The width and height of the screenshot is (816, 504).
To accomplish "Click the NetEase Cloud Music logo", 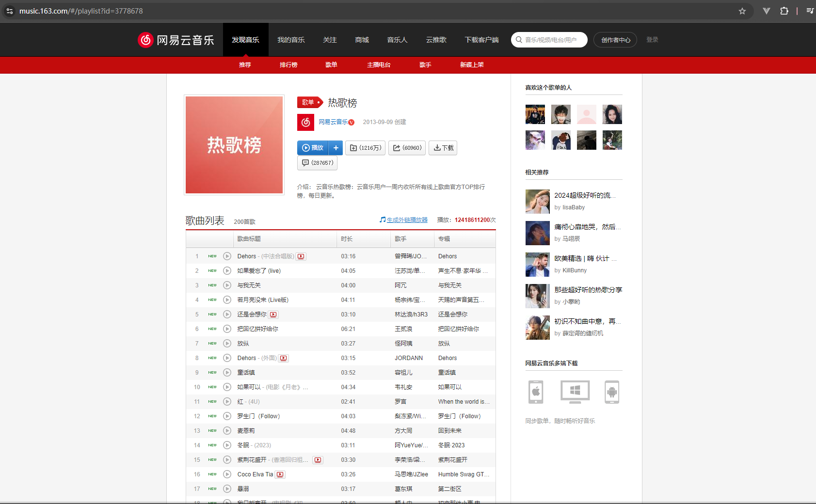I will (x=176, y=40).
